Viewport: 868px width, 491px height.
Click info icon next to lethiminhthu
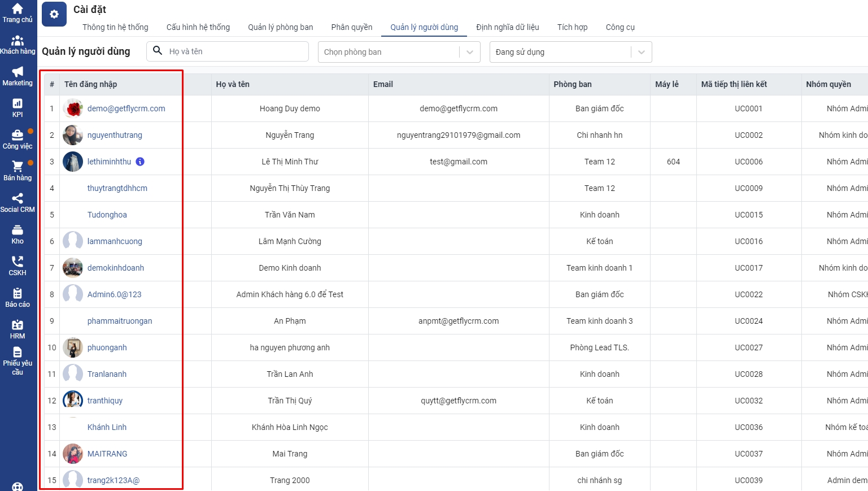140,162
